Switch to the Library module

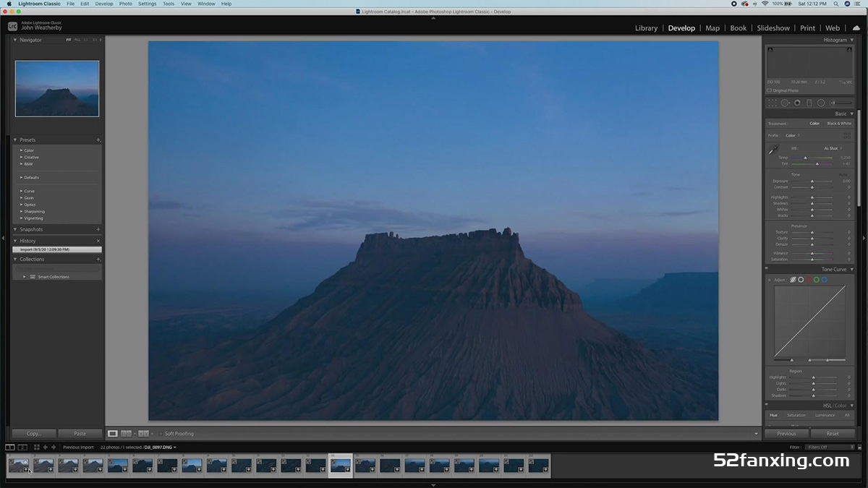(x=646, y=28)
